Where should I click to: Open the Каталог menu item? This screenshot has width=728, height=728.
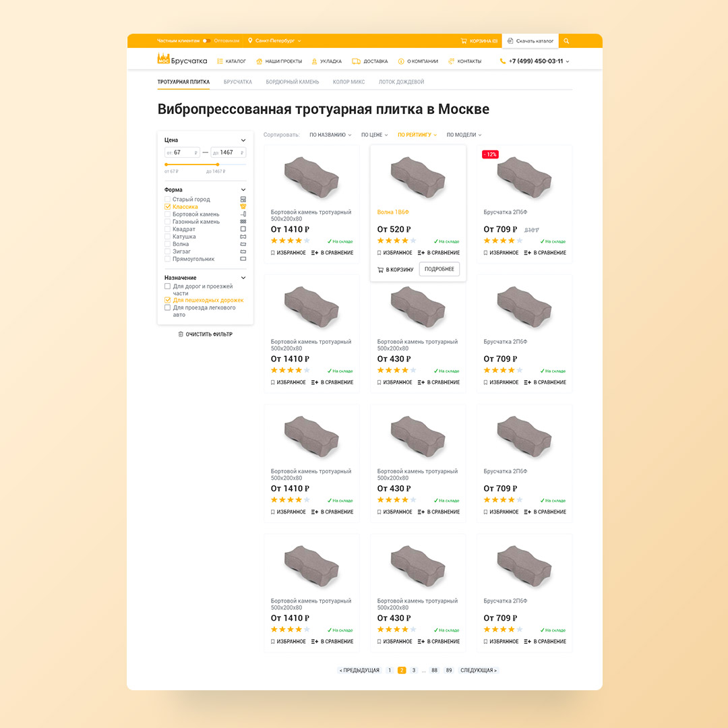point(231,61)
